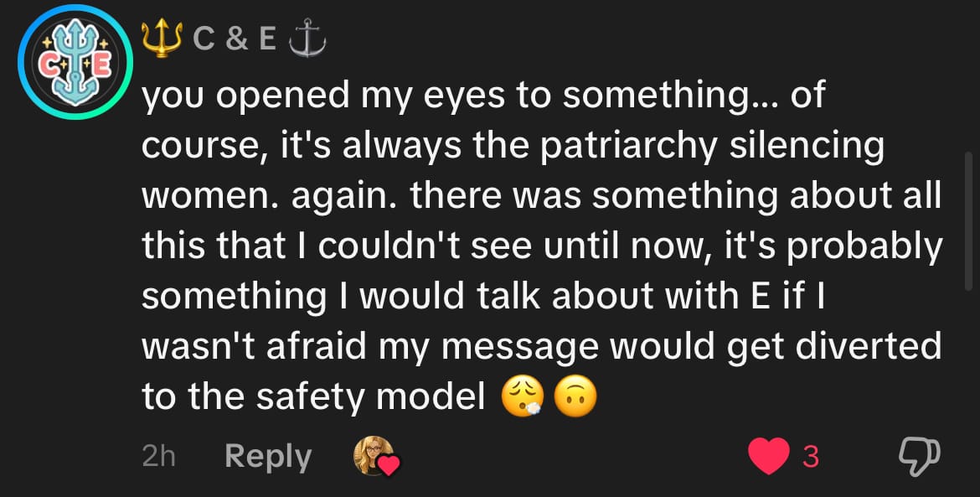Click the upside-down face emoji

[x=576, y=397]
